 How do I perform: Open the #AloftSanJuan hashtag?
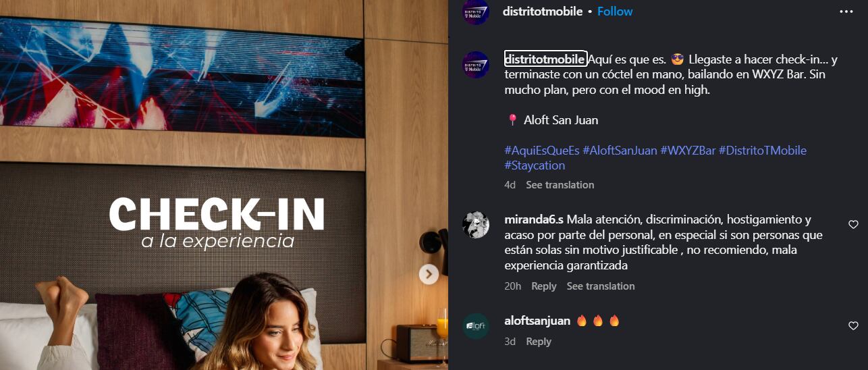click(620, 151)
